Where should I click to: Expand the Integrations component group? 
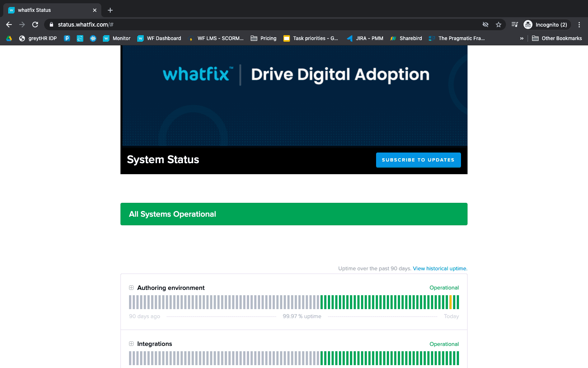[131, 344]
